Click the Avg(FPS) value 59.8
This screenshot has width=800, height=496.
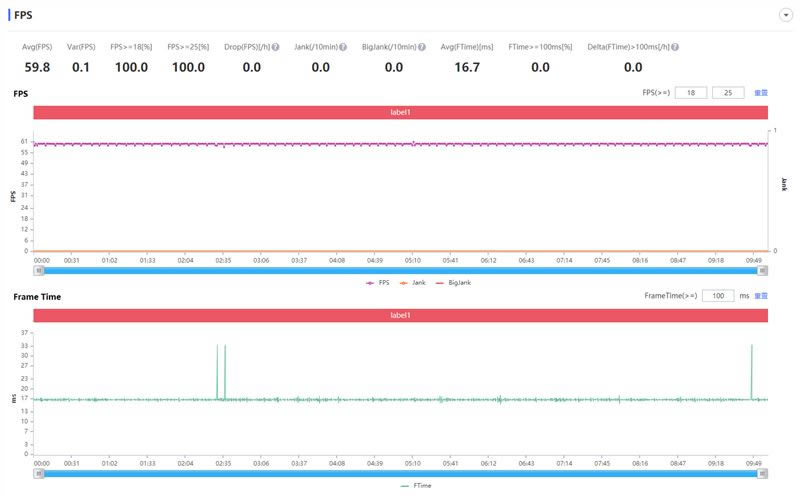click(x=37, y=67)
